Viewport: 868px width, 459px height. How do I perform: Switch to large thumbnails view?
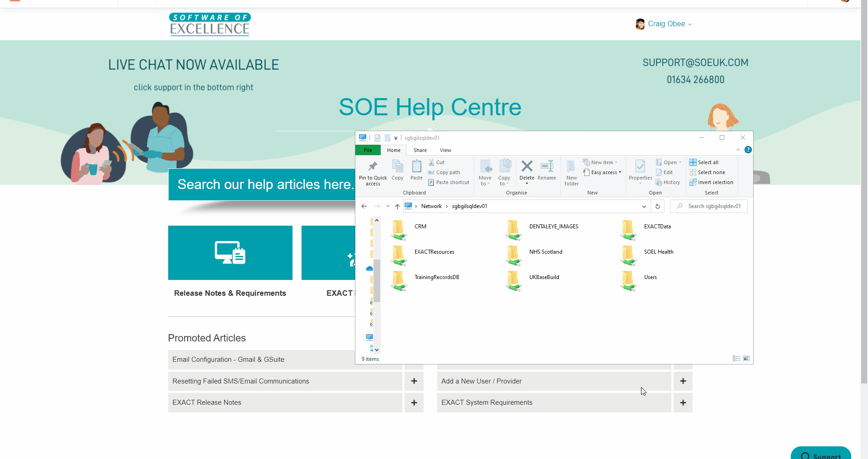tap(746, 359)
